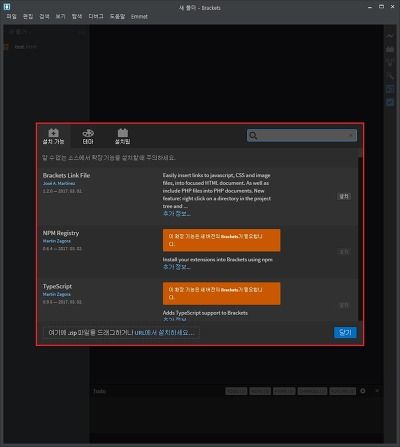Image resolution: width=400 pixels, height=447 pixels.
Task: Click the Extension Manager brick icon in right toolbar
Action: pyautogui.click(x=390, y=49)
